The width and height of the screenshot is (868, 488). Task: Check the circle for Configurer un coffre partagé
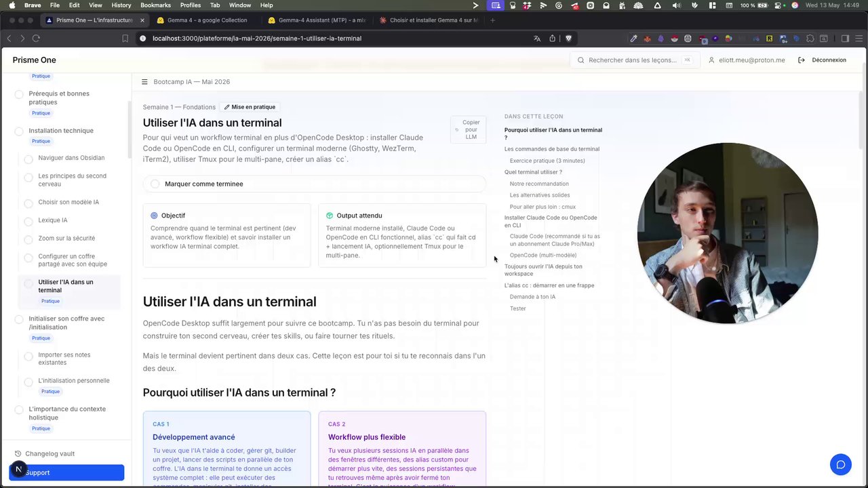(x=28, y=258)
